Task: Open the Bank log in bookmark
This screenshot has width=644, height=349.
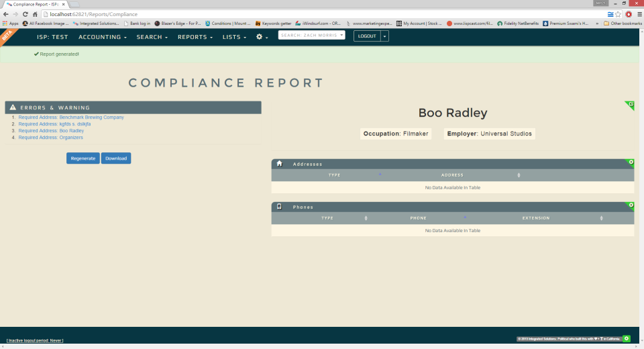Action: pyautogui.click(x=137, y=23)
